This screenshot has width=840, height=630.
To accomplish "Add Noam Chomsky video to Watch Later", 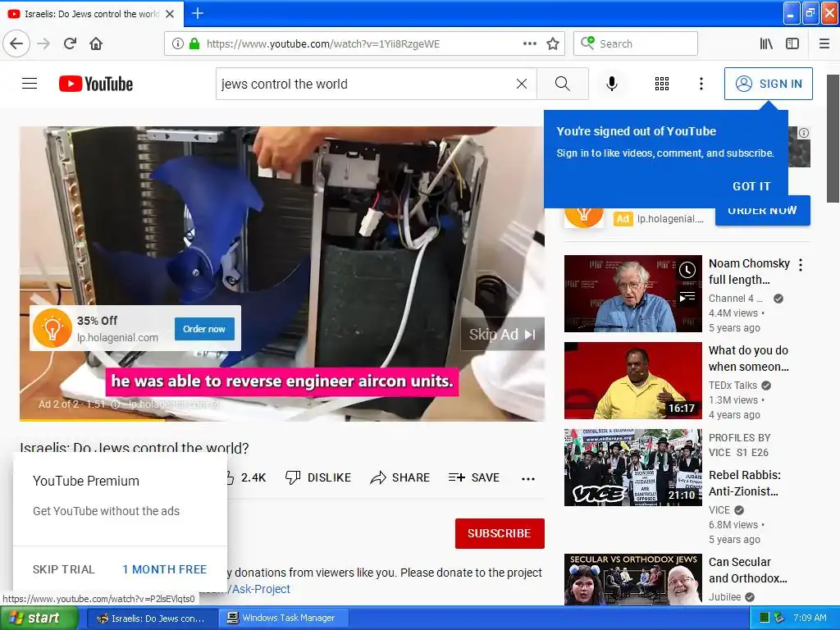I will tap(687, 269).
